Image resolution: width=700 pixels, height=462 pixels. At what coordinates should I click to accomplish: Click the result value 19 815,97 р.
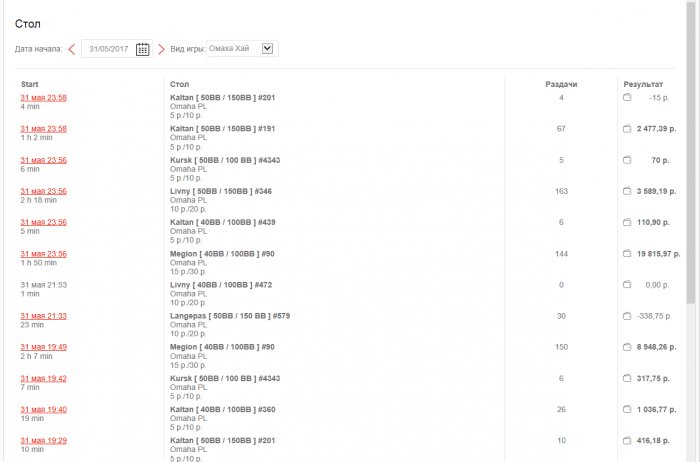(658, 254)
